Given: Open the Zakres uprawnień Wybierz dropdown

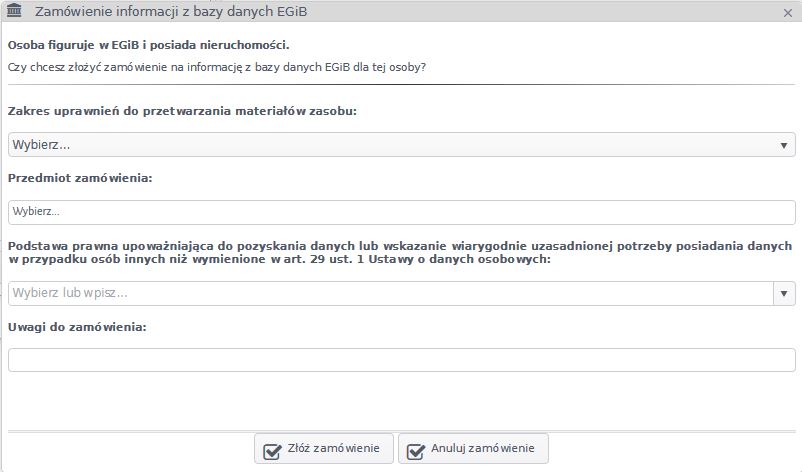Looking at the screenshot, I should [402, 145].
